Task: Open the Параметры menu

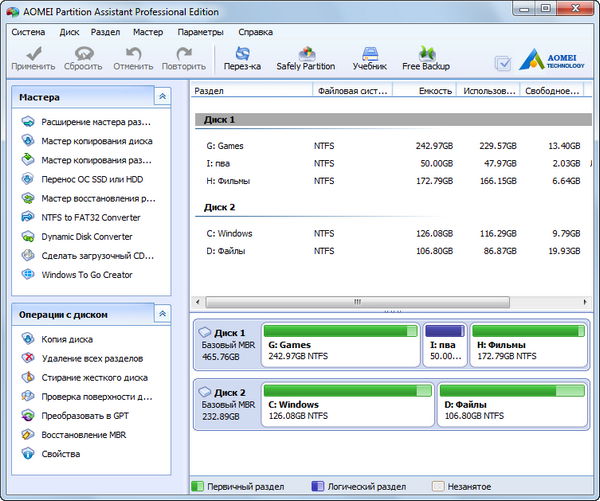Action: [200, 31]
